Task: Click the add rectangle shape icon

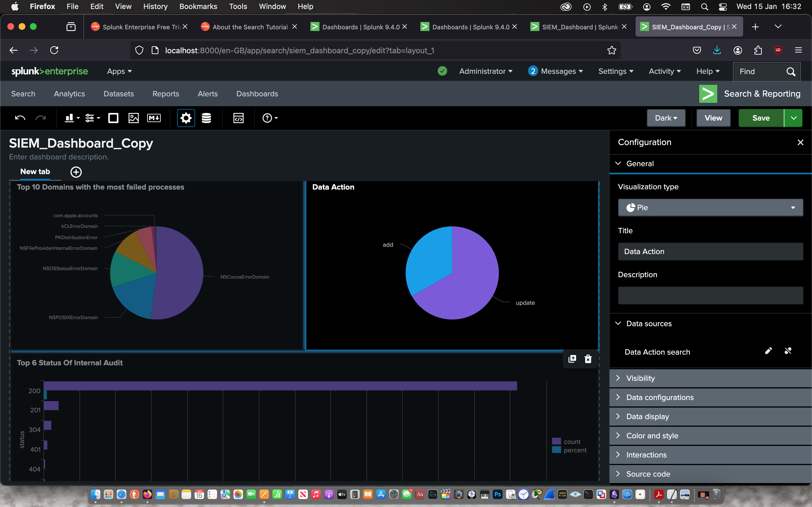Action: tap(113, 118)
